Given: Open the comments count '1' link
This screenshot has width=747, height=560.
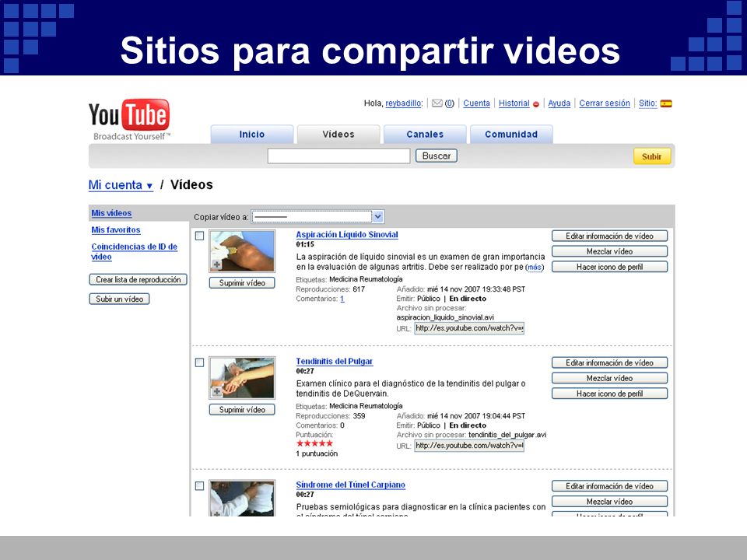Looking at the screenshot, I should tap(342, 299).
